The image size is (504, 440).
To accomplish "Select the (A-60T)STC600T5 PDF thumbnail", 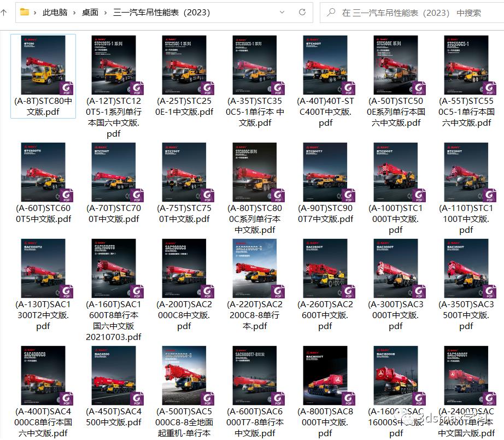I will click(x=43, y=172).
